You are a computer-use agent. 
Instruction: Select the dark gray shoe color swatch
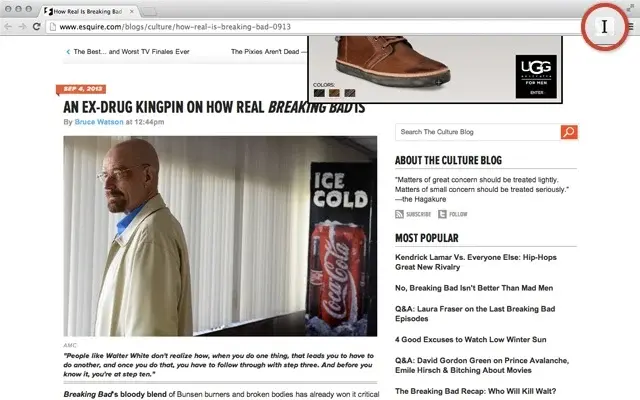[x=350, y=93]
